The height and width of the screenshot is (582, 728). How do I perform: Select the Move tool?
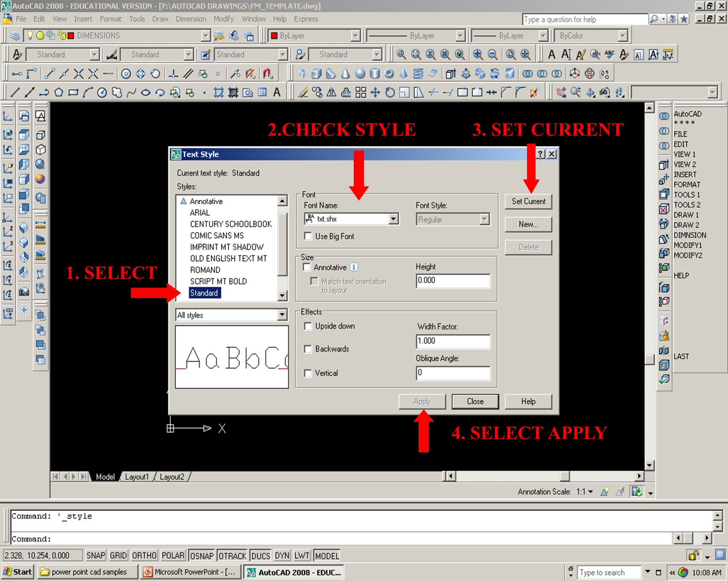tap(376, 92)
